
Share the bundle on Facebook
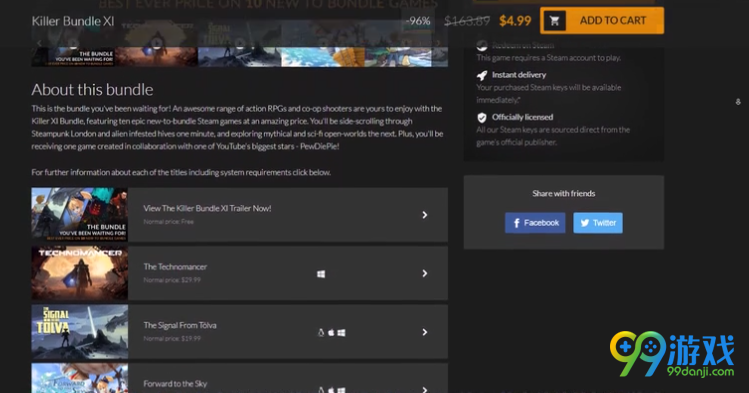pos(535,223)
